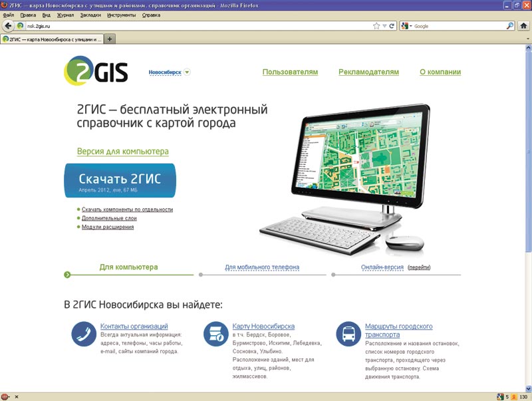532x401 pixels.
Task: Expand the Новосибирск city selector dropdown
Action: click(187, 72)
